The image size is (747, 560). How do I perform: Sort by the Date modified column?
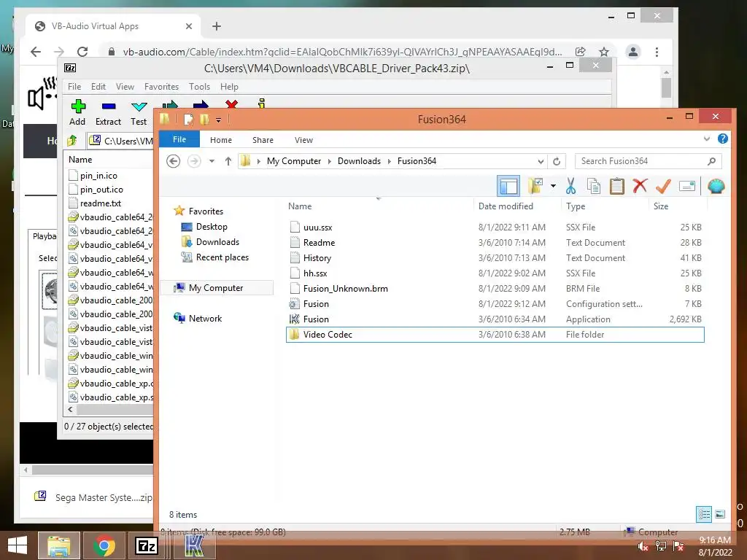tap(506, 206)
